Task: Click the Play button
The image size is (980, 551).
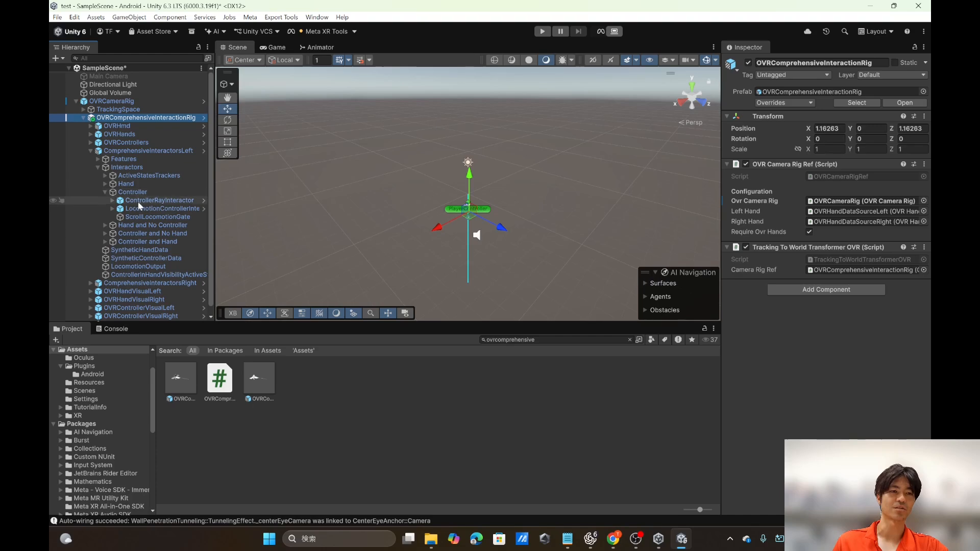Action: 542,31
